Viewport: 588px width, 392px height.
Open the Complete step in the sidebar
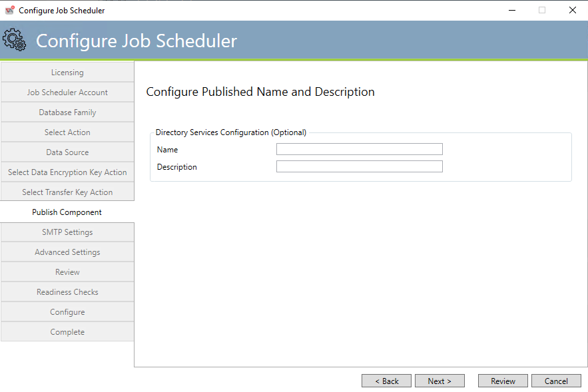[x=67, y=331]
